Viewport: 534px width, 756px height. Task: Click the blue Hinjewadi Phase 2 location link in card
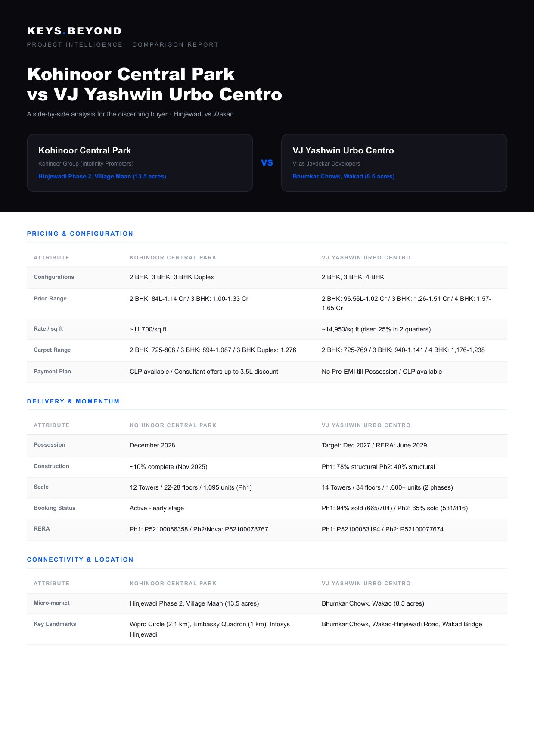[x=102, y=176]
